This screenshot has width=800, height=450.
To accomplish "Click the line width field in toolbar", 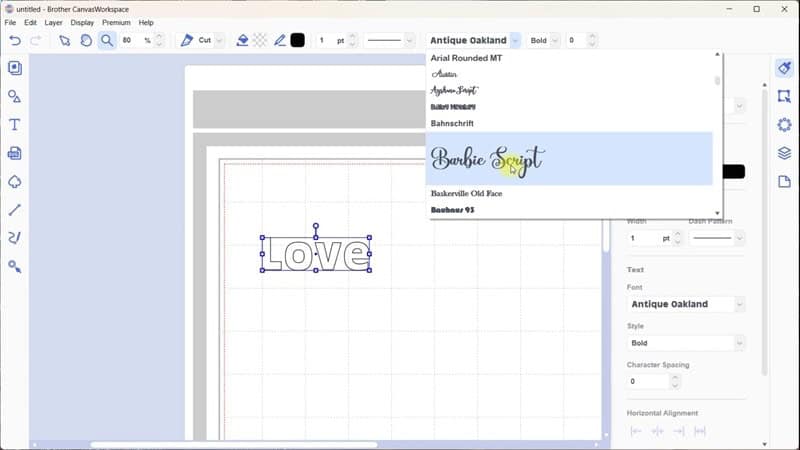I will [330, 40].
